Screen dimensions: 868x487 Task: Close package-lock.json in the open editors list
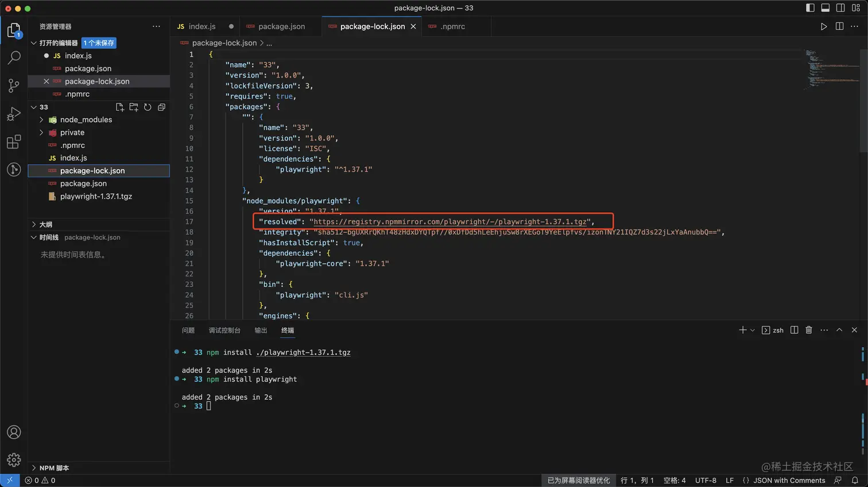tap(46, 81)
